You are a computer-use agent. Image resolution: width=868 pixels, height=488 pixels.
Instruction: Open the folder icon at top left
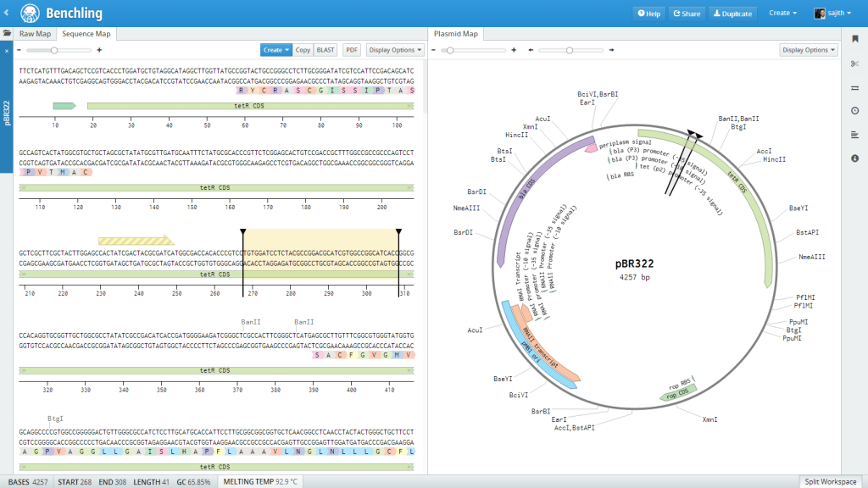[7, 34]
